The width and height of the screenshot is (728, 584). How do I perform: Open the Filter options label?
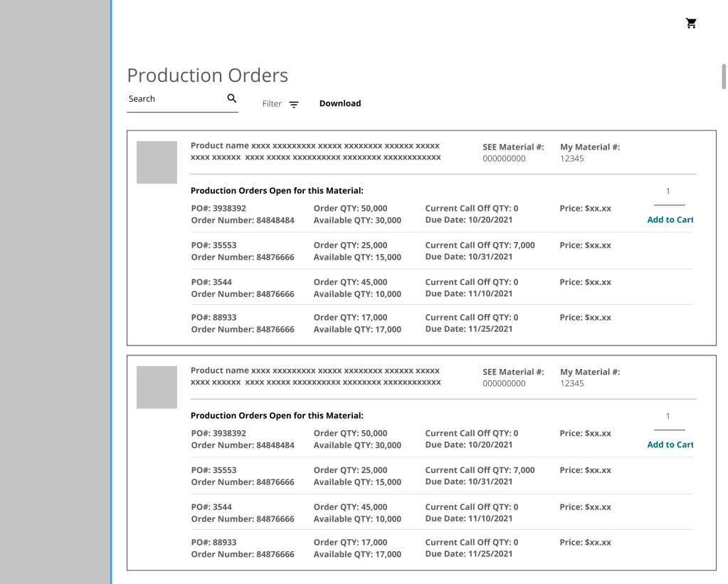point(272,104)
